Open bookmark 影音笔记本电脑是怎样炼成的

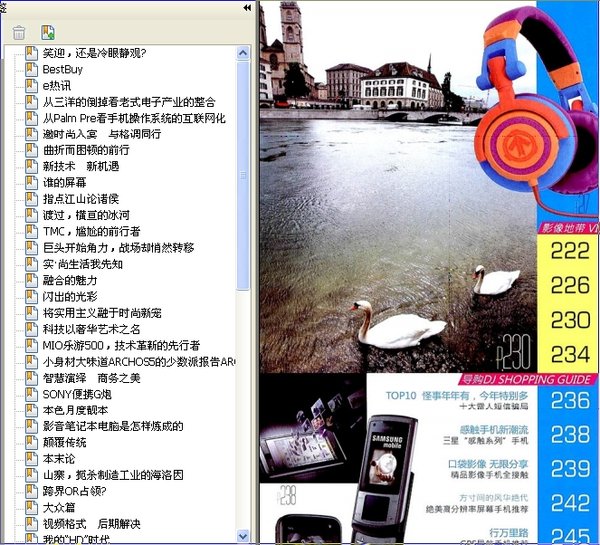coord(113,426)
